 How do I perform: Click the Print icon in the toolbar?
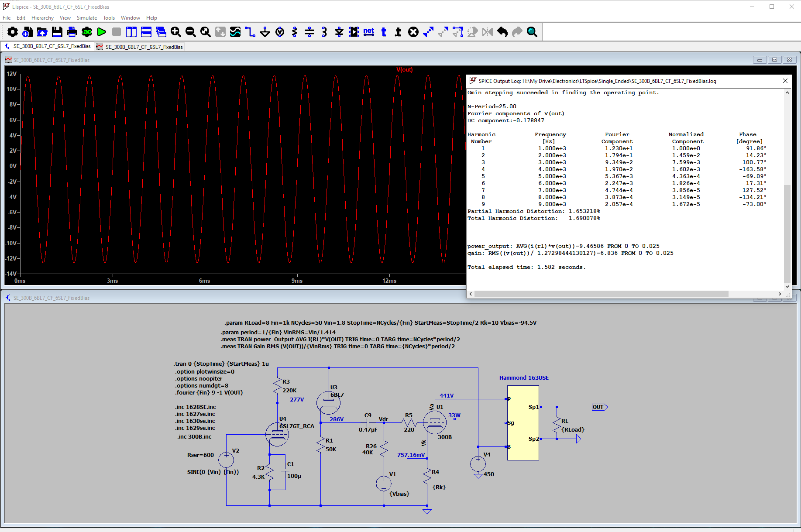tap(72, 32)
